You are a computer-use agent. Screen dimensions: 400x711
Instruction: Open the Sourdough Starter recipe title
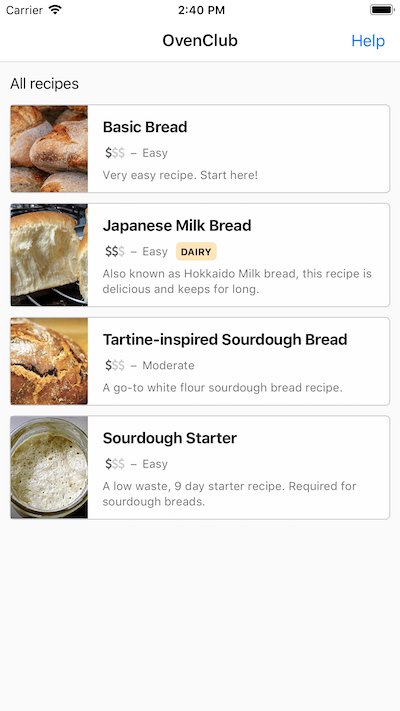(x=170, y=438)
